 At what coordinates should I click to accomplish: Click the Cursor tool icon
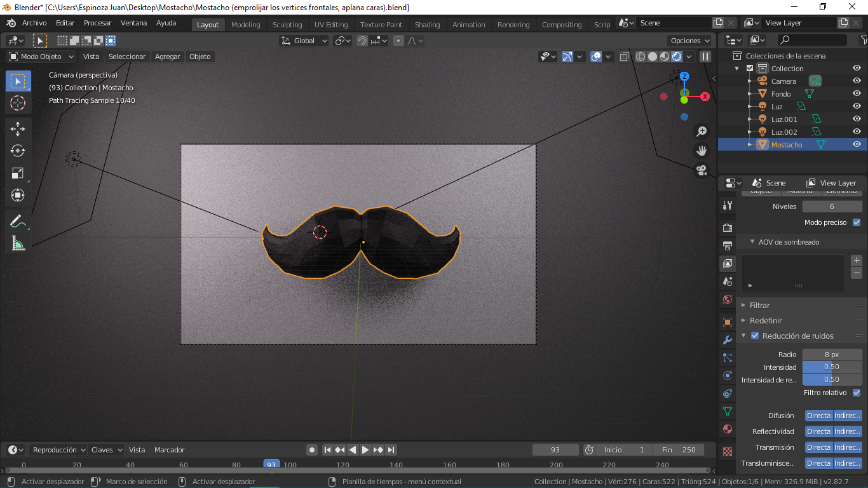click(18, 103)
